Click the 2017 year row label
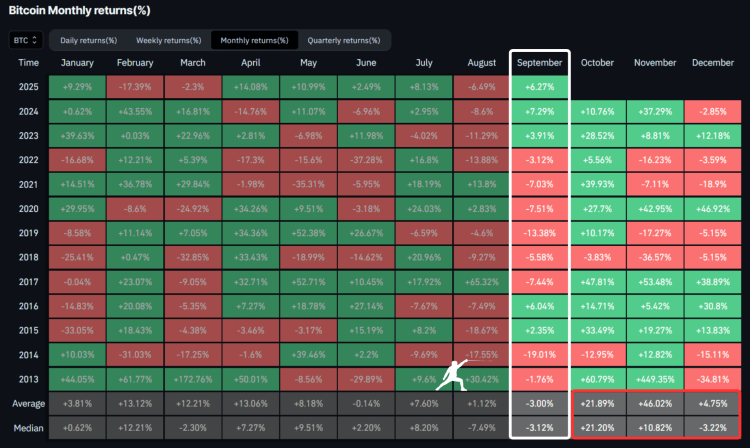 point(29,282)
